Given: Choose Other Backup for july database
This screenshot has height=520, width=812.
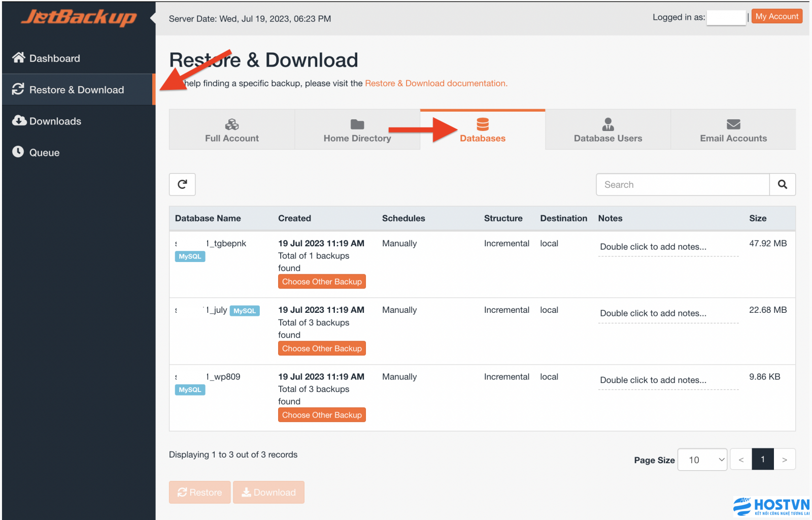Looking at the screenshot, I should (322, 348).
